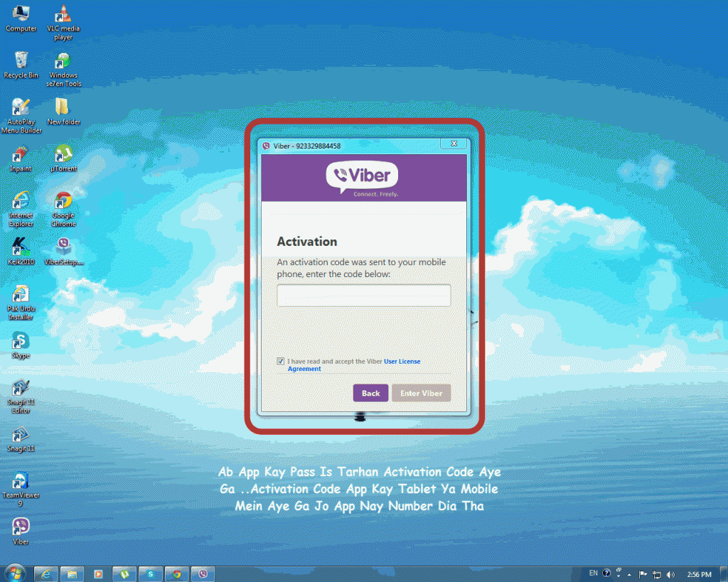Select the Snagit 11 desktop shortcut
This screenshot has width=728, height=582.
pos(21,439)
